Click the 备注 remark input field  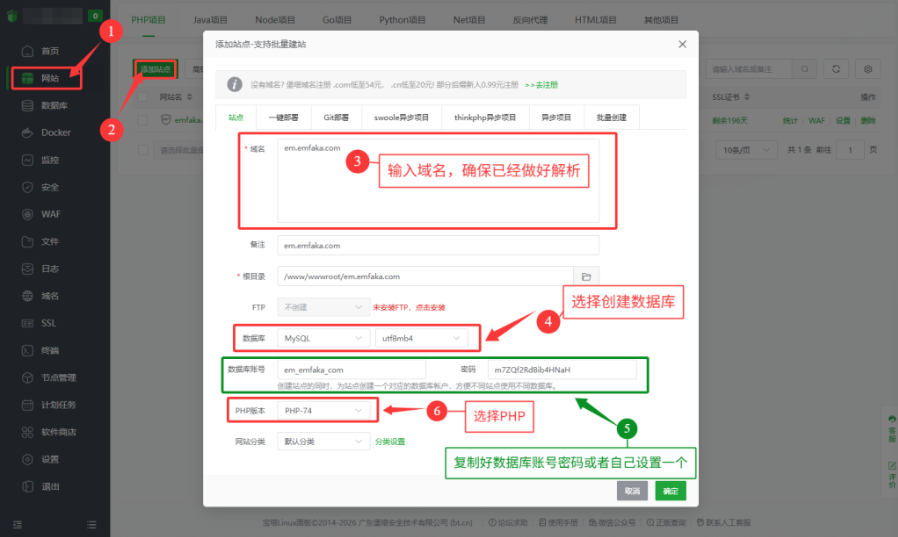[x=438, y=246]
